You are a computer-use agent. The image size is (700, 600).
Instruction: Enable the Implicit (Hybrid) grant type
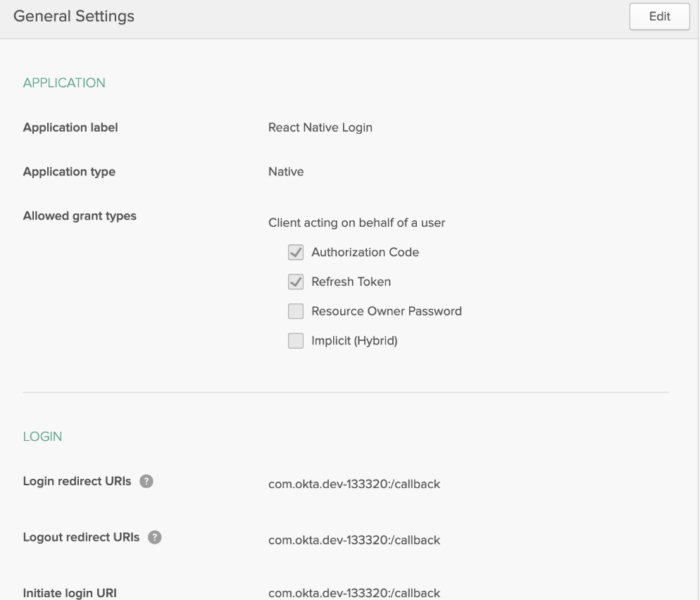click(295, 340)
